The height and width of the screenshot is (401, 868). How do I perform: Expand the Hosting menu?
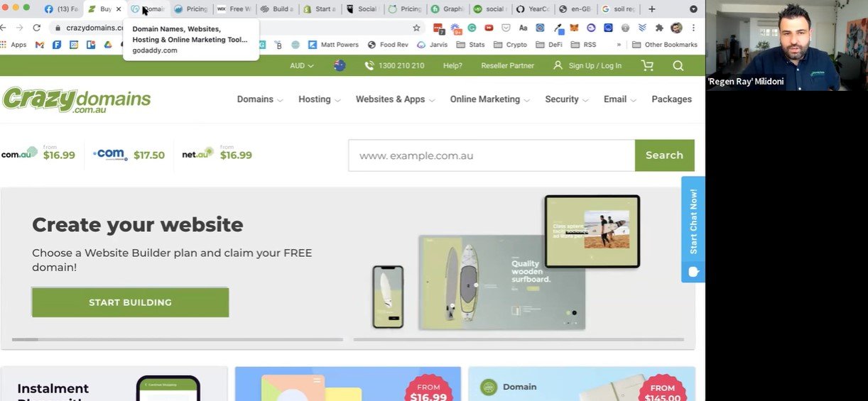click(x=319, y=99)
